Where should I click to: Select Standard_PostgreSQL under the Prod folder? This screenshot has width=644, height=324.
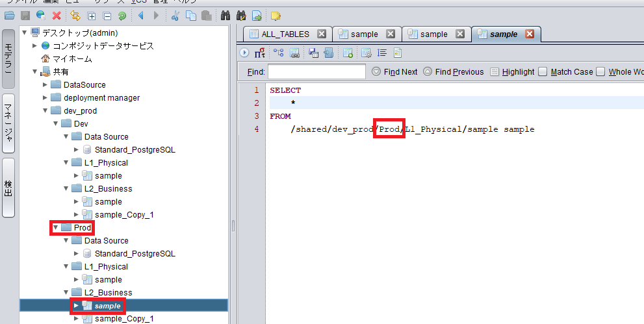[x=135, y=253]
